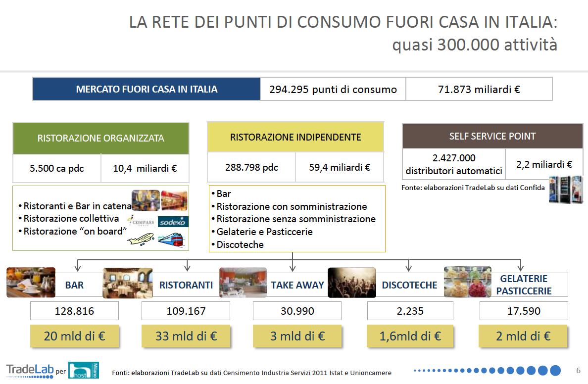Click the red train icon
The height and width of the screenshot is (384, 588).
pos(171,240)
